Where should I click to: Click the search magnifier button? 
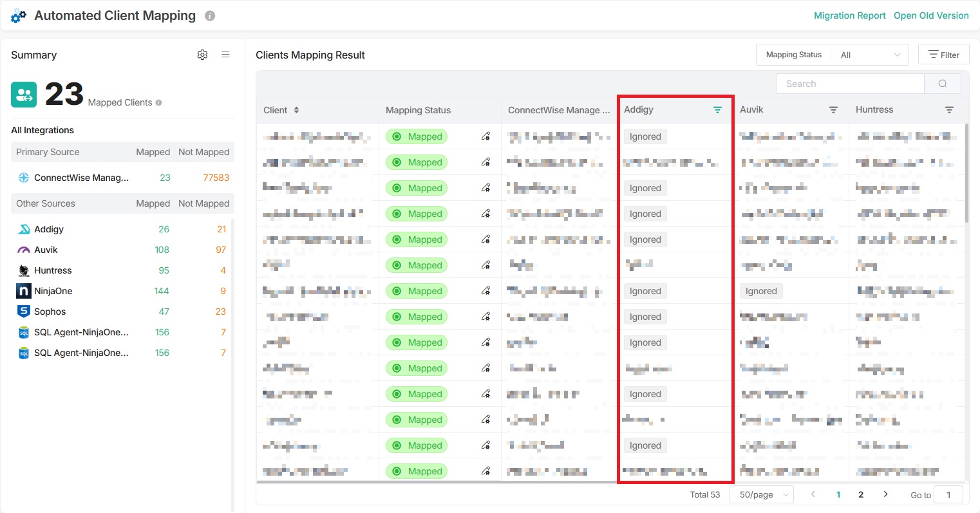coord(943,84)
